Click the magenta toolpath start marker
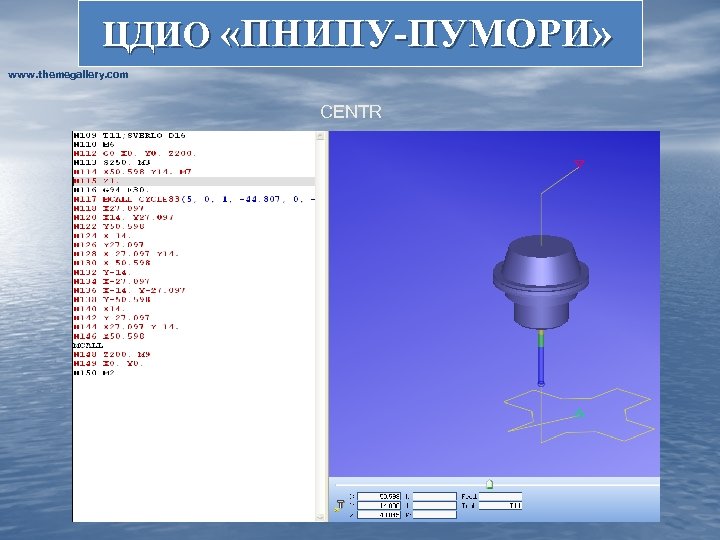Screen dimensions: 720x540 [x=579, y=163]
